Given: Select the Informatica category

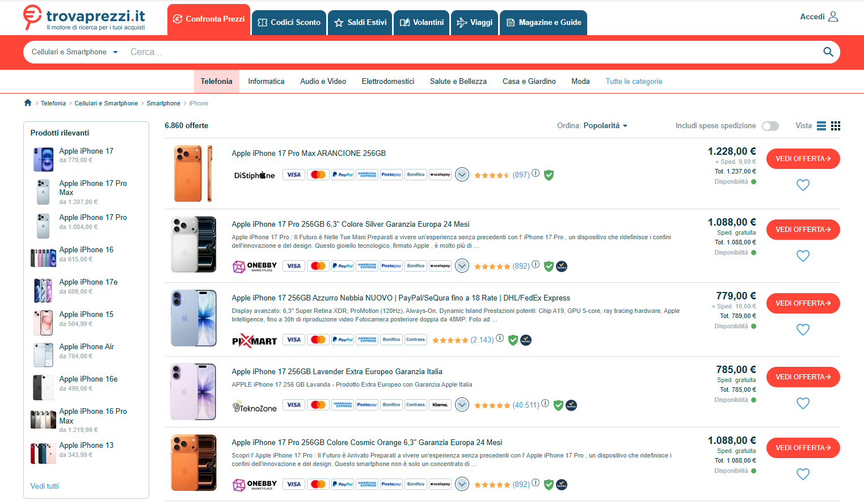Looking at the screenshot, I should tap(266, 82).
